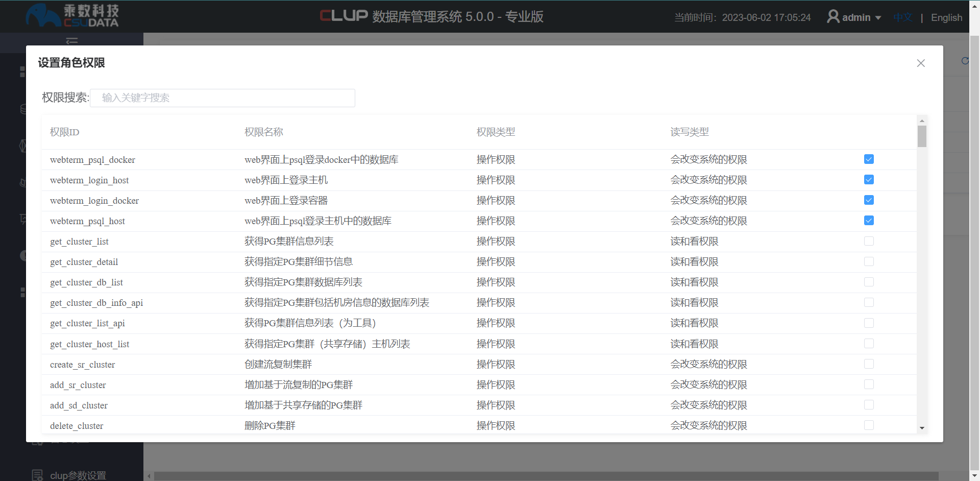Enable the delete_cluster permission

tap(869, 425)
